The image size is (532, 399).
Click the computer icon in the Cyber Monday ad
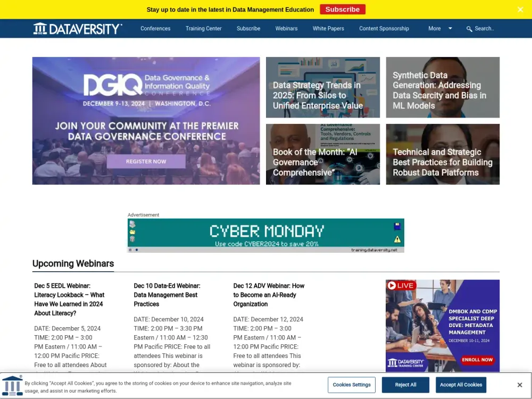pyautogui.click(x=132, y=223)
